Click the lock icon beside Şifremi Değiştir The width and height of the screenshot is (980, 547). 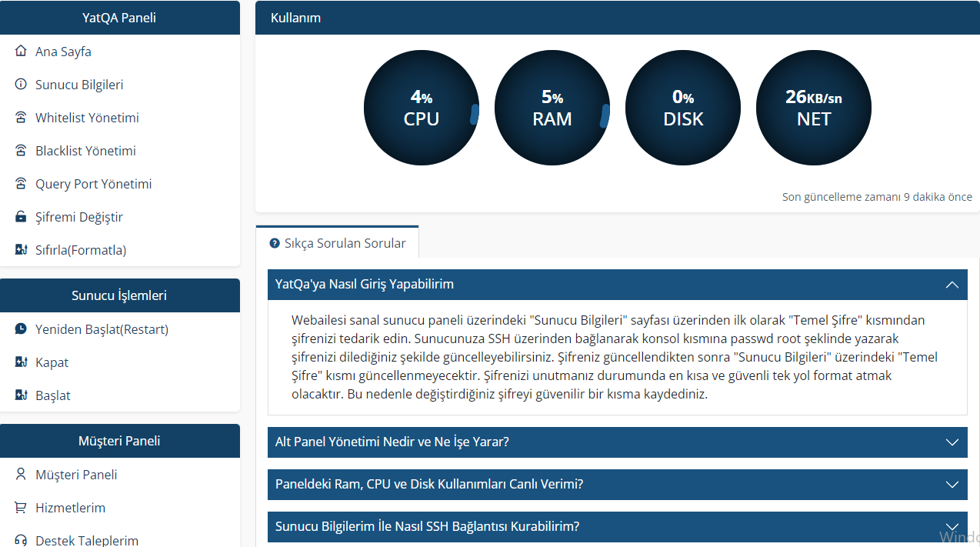21,217
